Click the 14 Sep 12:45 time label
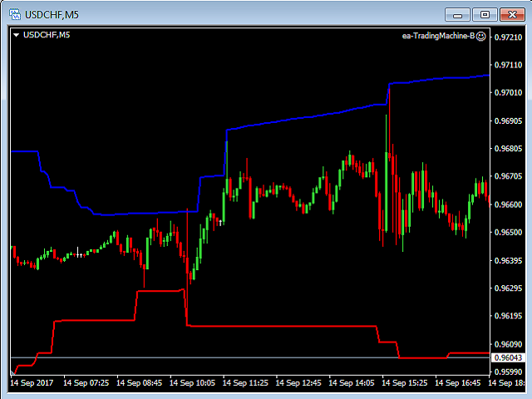This screenshot has width=532, height=399. [x=298, y=383]
